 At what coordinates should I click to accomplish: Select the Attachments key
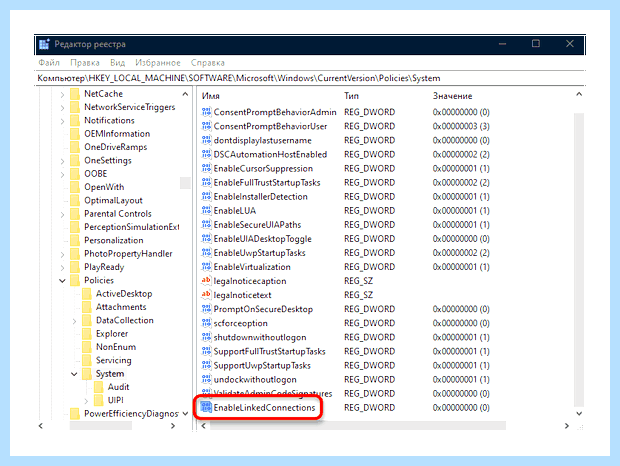tap(121, 307)
